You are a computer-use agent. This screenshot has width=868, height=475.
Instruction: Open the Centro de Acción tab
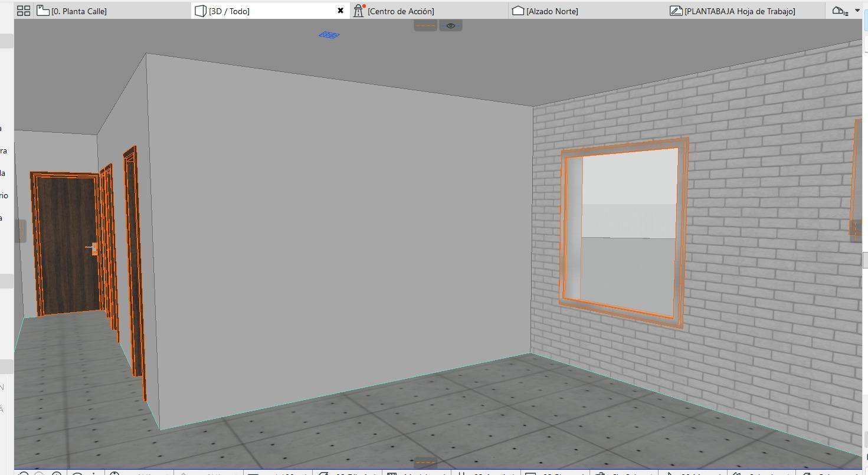pyautogui.click(x=401, y=11)
